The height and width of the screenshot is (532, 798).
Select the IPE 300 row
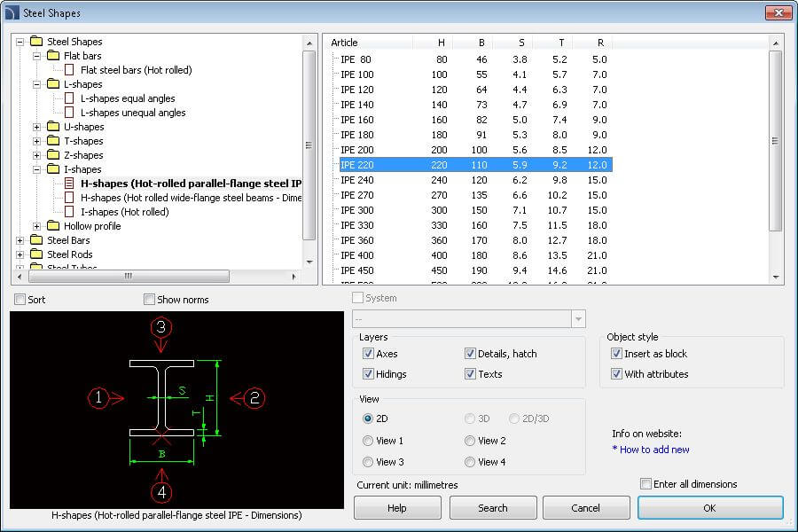tap(357, 210)
